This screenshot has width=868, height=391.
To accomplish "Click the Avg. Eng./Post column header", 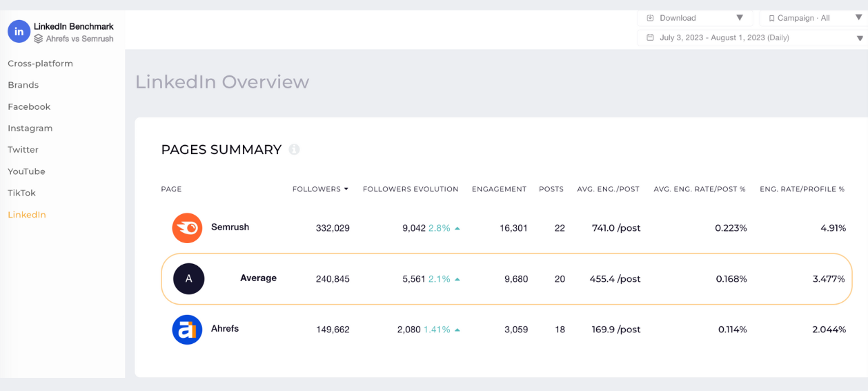I will tap(609, 189).
